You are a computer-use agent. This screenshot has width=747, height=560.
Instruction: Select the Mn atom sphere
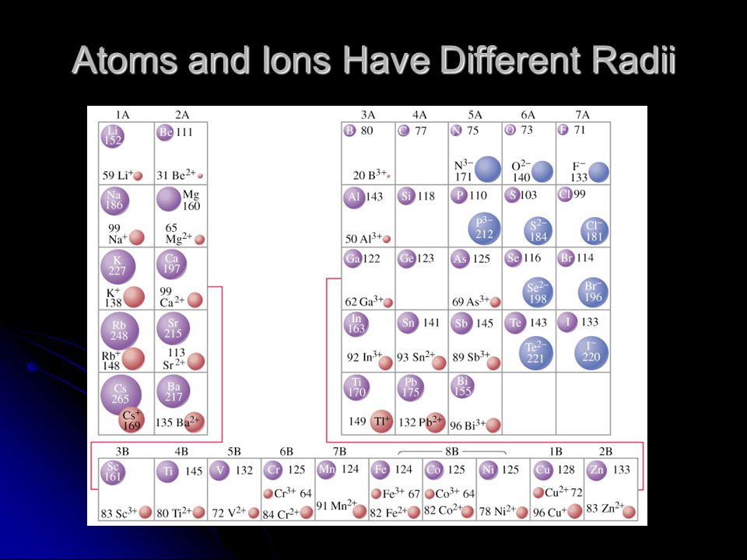coord(326,470)
